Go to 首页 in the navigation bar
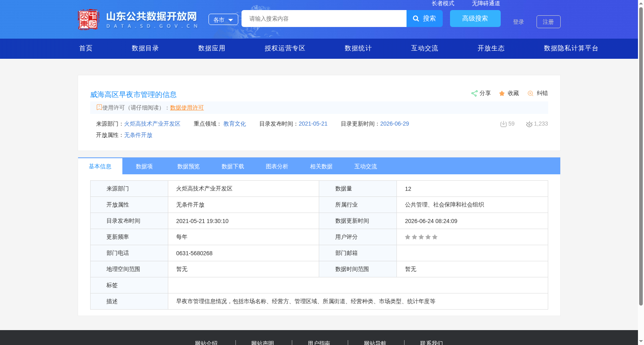This screenshot has height=345, width=644. pos(86,48)
